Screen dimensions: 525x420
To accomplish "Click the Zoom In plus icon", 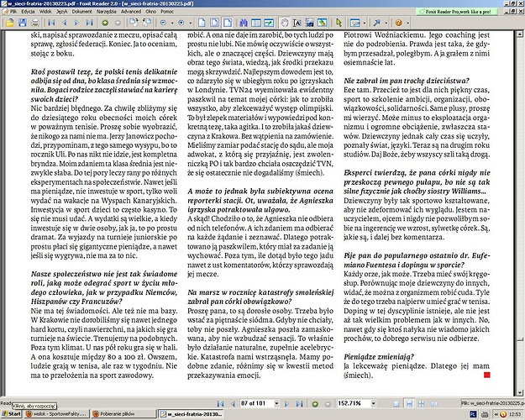I will click(181, 23).
